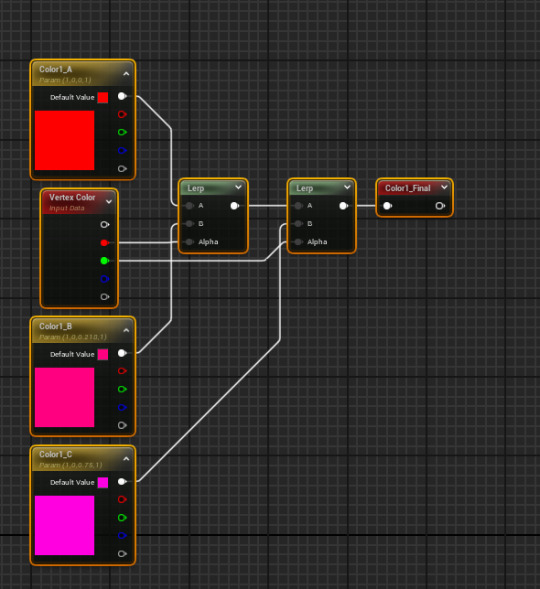Click the A input pin of first Lerp
The width and height of the screenshot is (540, 589).
point(189,205)
